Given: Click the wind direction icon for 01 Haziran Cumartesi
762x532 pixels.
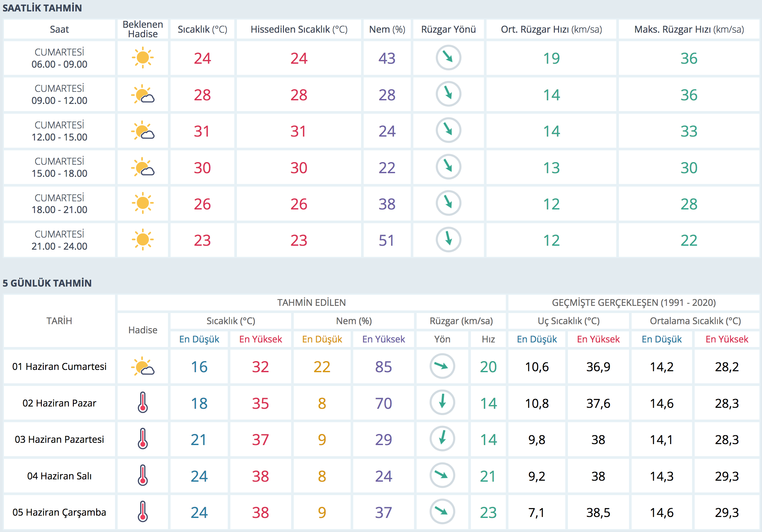Looking at the screenshot, I should click(x=442, y=366).
